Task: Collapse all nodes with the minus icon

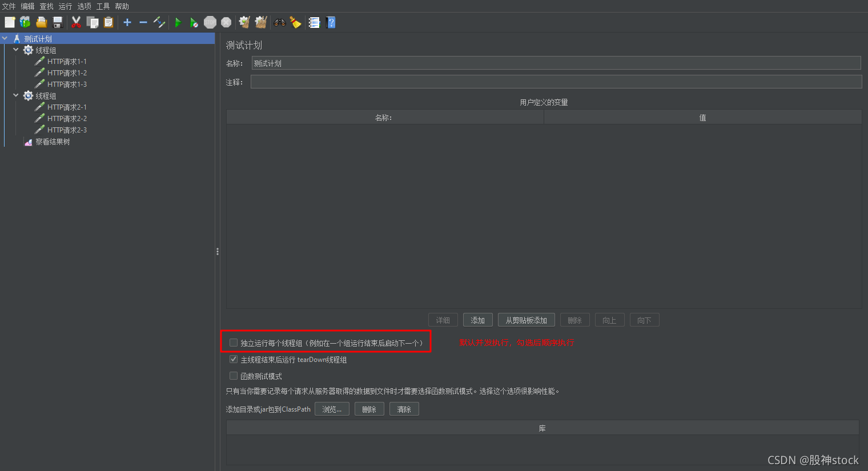Action: tap(143, 22)
